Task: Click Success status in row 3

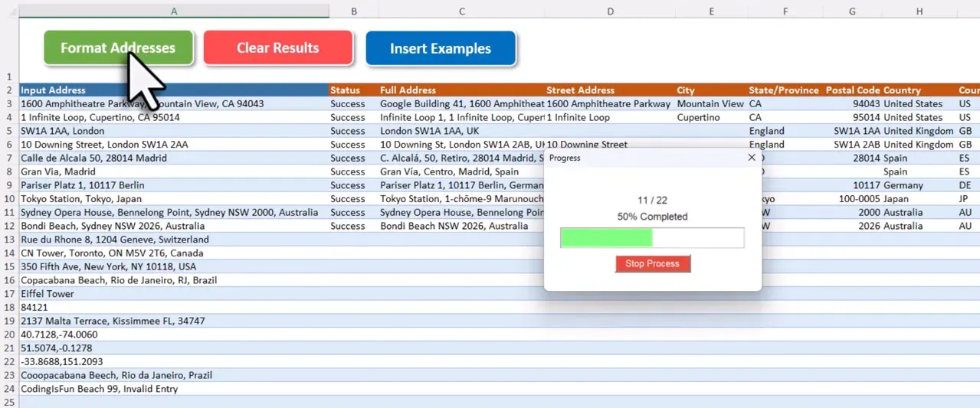Action: pos(354,104)
